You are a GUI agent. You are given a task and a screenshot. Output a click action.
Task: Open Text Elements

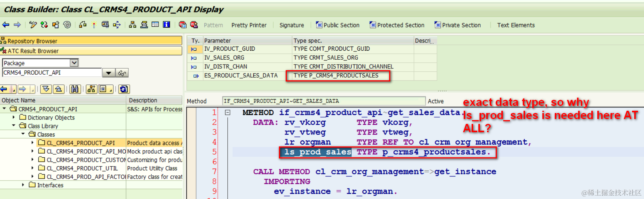point(516,25)
